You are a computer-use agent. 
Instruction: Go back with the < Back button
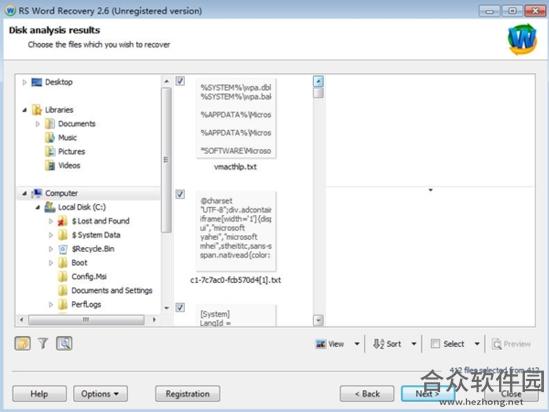(x=367, y=394)
